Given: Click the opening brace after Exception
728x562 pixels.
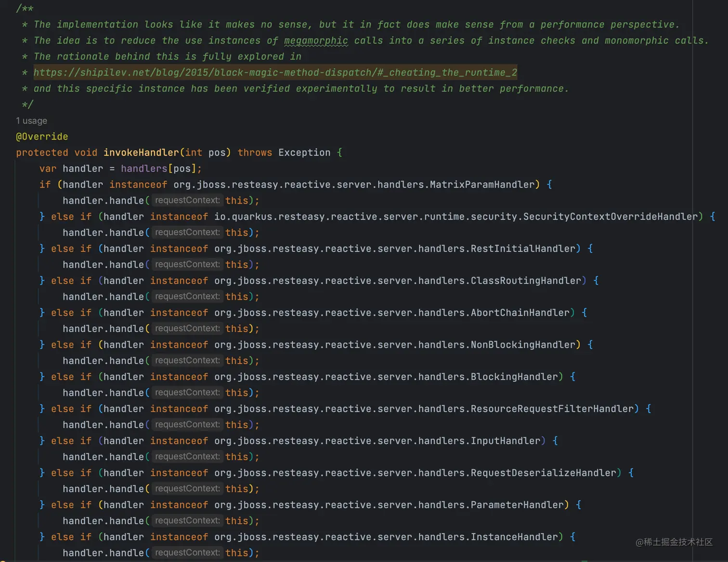Looking at the screenshot, I should click(x=339, y=153).
